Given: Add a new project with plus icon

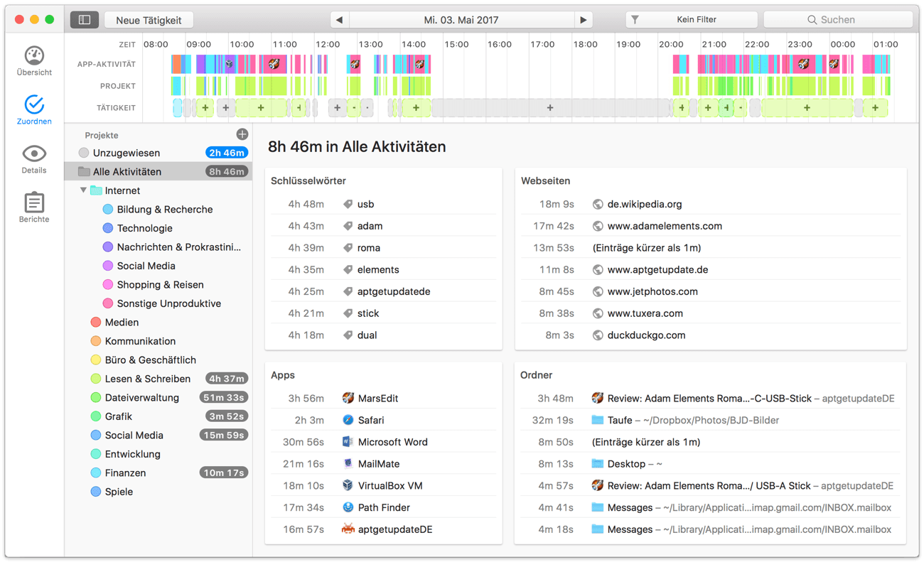Looking at the screenshot, I should [242, 134].
